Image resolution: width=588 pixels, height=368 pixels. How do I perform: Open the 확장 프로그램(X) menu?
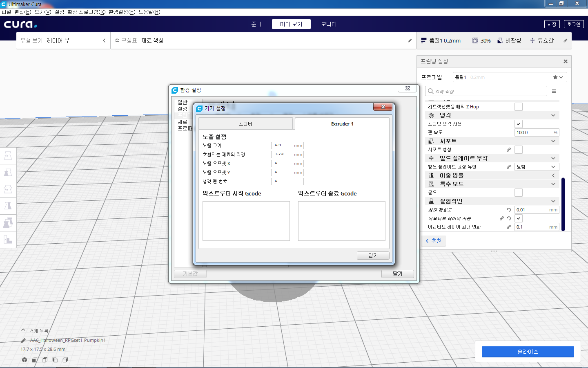point(86,12)
